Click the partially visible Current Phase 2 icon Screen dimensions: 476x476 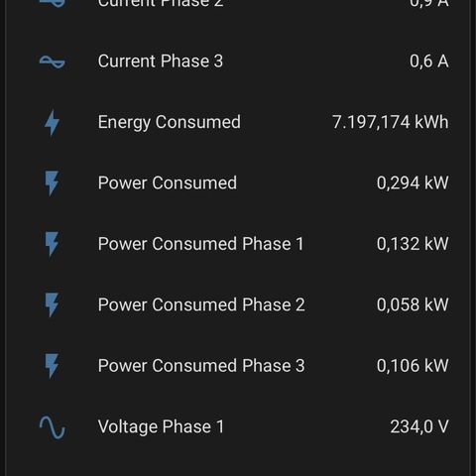pyautogui.click(x=52, y=3)
